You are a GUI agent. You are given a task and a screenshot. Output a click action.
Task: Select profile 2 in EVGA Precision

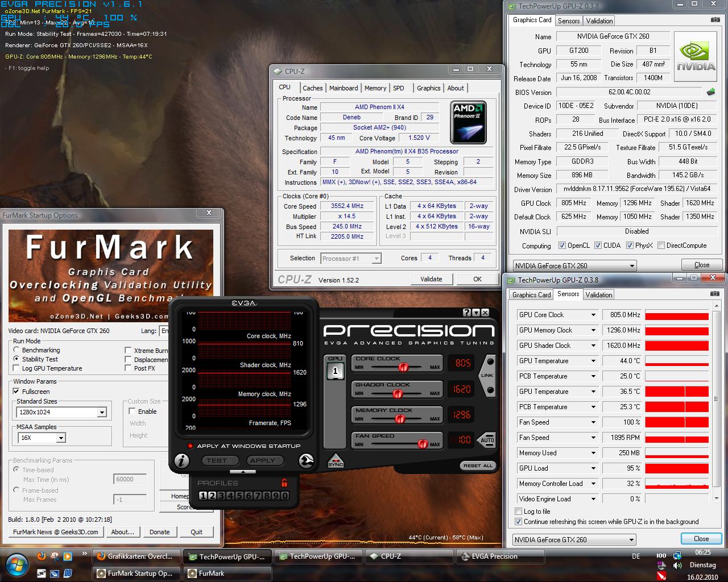[212, 496]
